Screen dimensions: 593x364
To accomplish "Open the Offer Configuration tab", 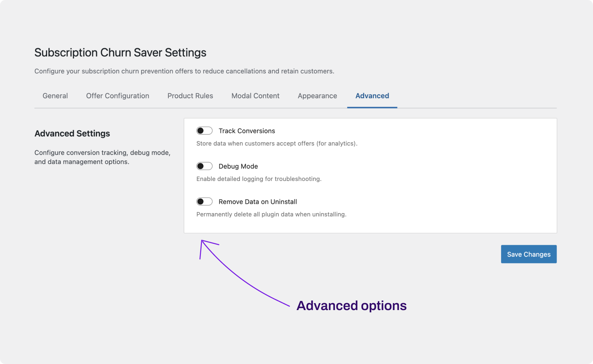I will coord(117,96).
